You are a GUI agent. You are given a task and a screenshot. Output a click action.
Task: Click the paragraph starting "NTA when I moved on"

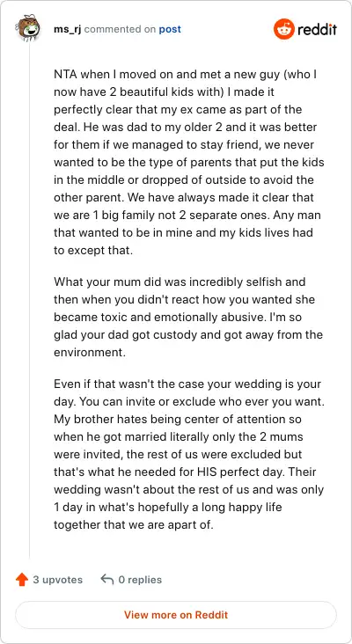click(189, 163)
